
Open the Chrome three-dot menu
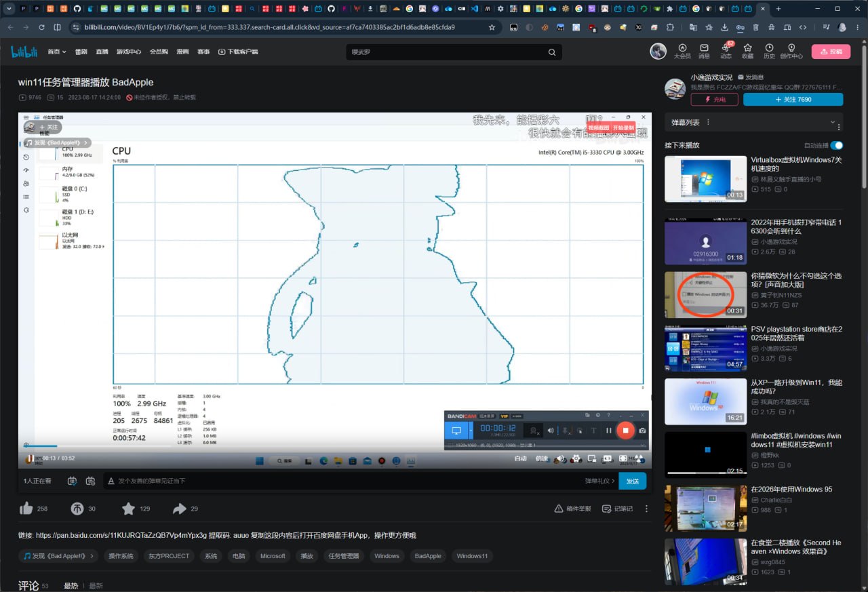(x=858, y=27)
